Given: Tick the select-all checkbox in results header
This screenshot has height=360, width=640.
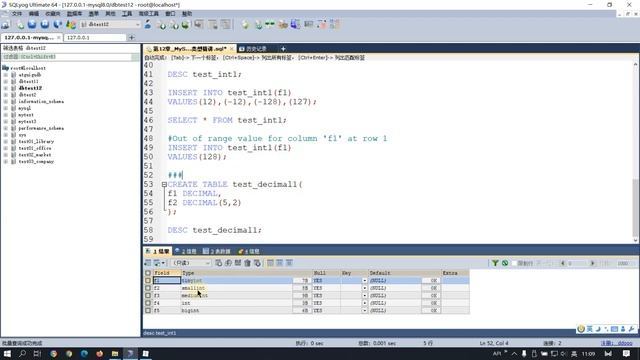Looking at the screenshot, I should coord(148,273).
